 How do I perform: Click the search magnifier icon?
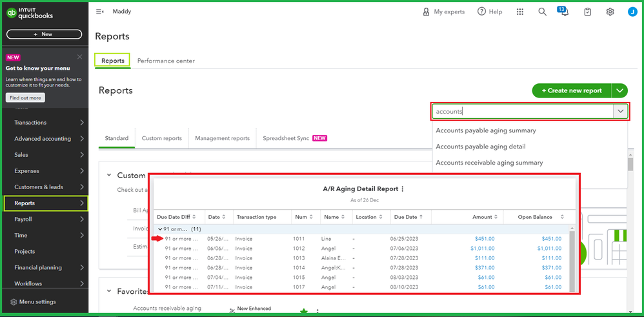pos(543,12)
